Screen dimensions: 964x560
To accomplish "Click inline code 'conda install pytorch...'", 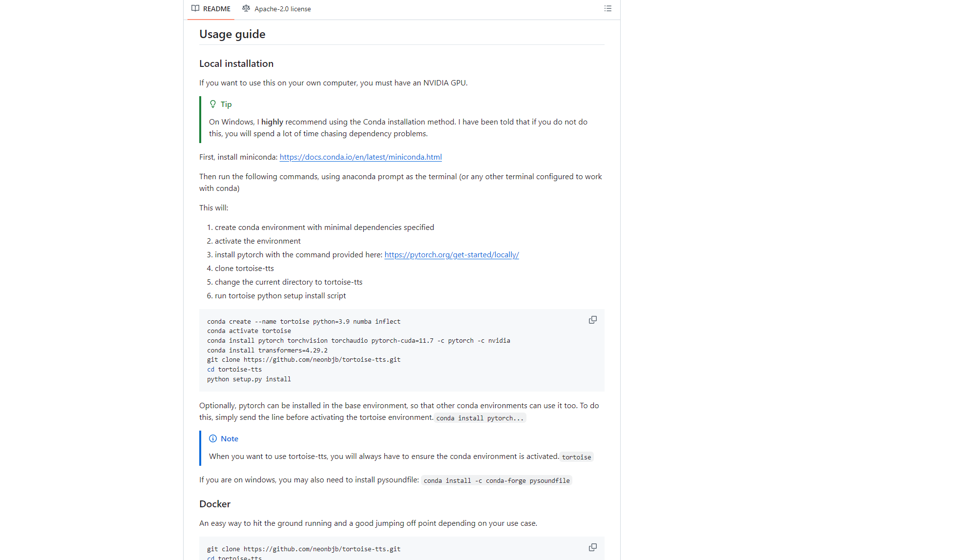I will [480, 418].
